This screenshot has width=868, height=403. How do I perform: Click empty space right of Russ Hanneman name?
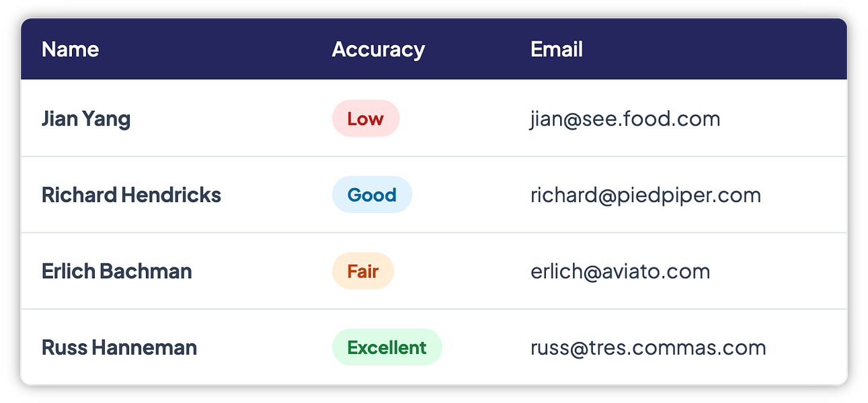(x=259, y=347)
